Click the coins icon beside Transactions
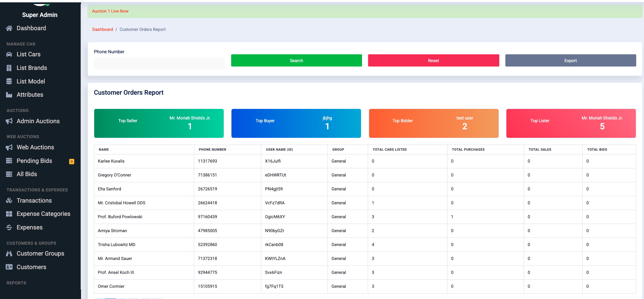 [x=9, y=201]
